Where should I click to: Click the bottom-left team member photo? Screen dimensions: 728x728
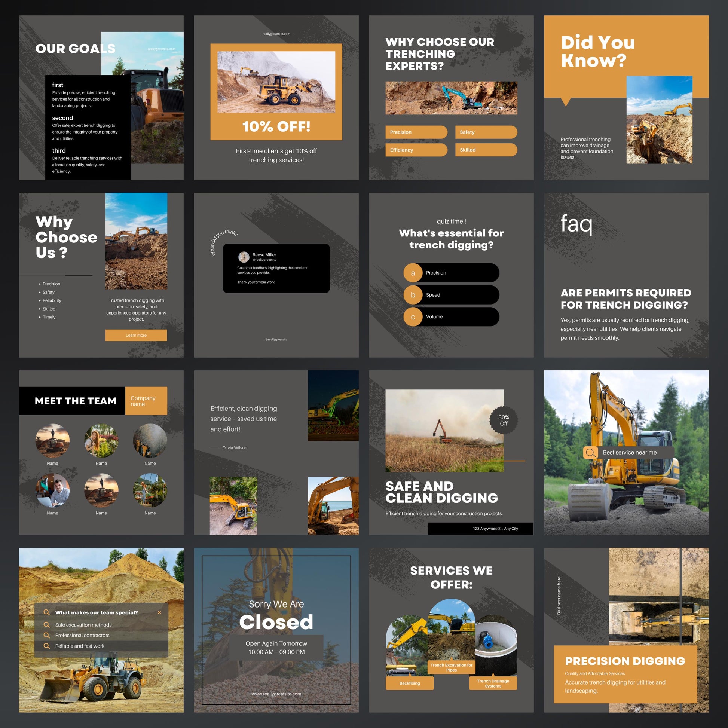click(x=52, y=490)
